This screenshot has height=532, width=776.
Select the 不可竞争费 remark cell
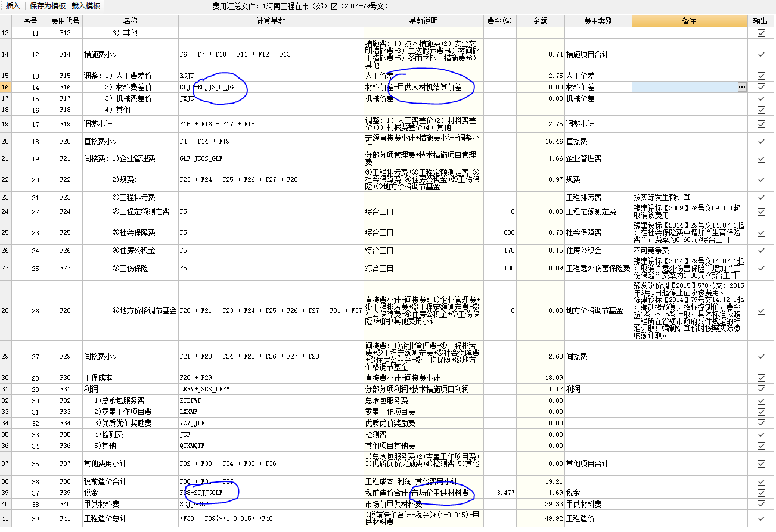point(690,250)
